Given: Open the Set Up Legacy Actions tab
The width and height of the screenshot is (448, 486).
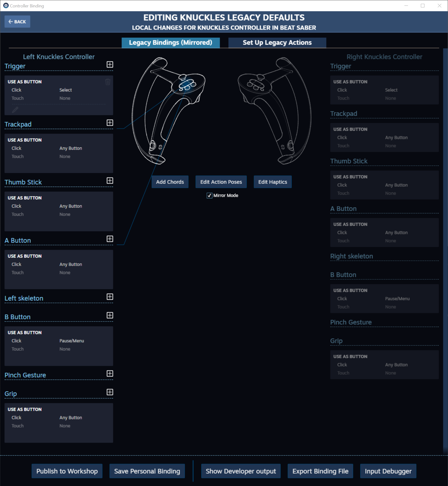Looking at the screenshot, I should pyautogui.click(x=277, y=43).
